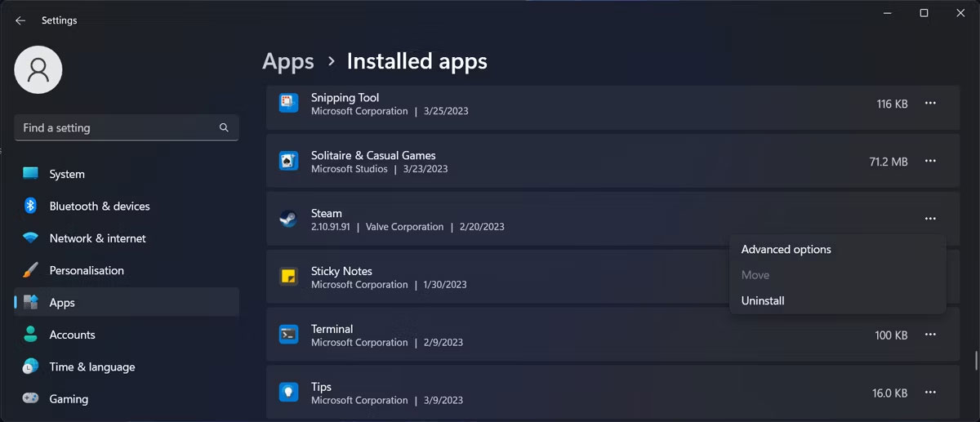The width and height of the screenshot is (980, 422).
Task: Click the Sticky Notes app icon
Action: pos(288,277)
